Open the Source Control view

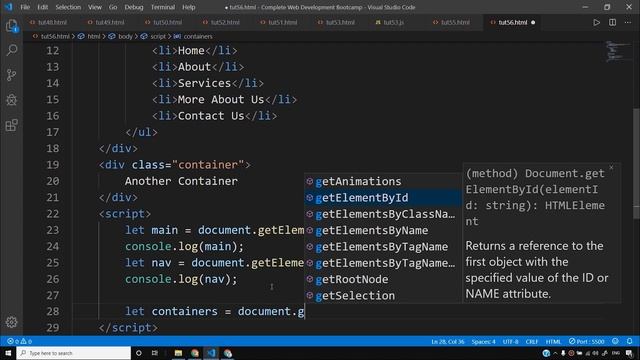pyautogui.click(x=11, y=75)
